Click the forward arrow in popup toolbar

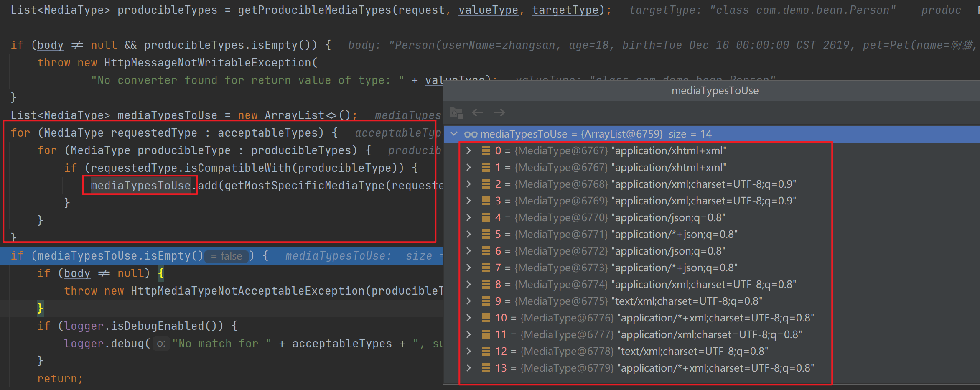[x=499, y=112]
